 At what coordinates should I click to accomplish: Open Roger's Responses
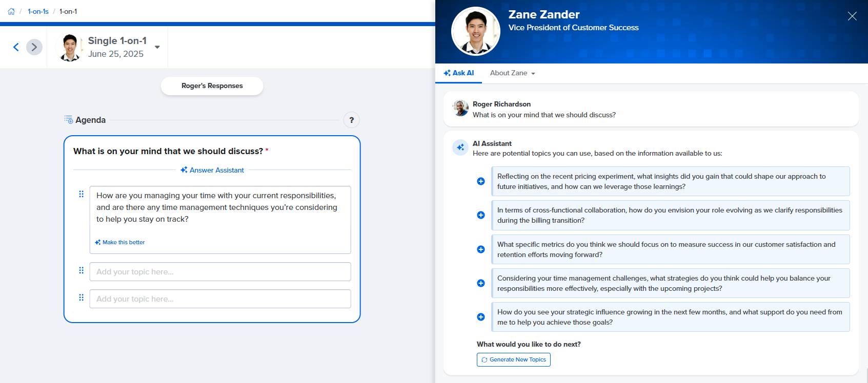click(212, 86)
